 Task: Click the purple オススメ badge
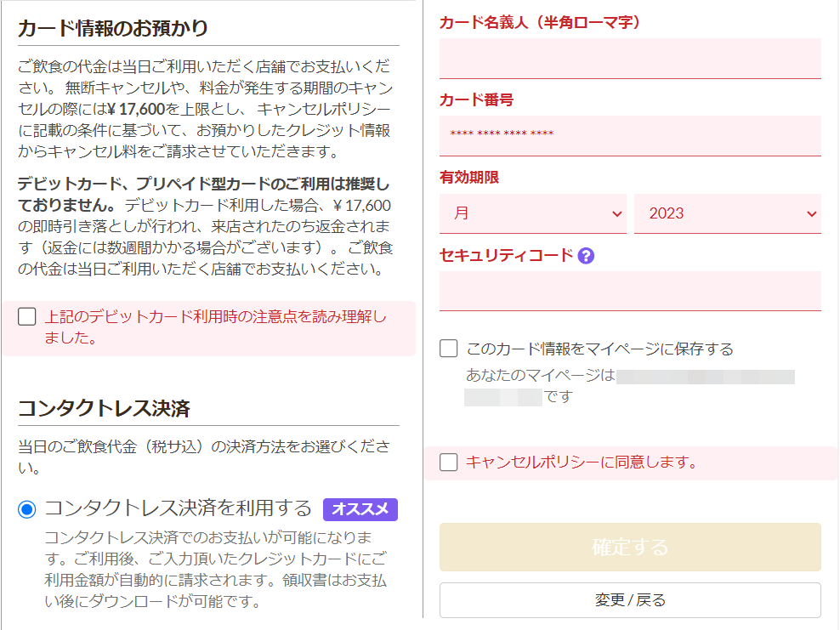(x=360, y=509)
